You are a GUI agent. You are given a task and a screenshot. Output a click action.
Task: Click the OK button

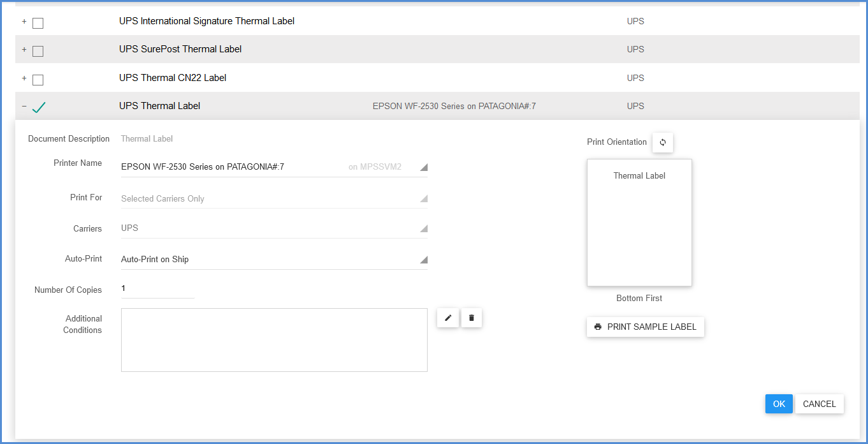[x=779, y=404]
